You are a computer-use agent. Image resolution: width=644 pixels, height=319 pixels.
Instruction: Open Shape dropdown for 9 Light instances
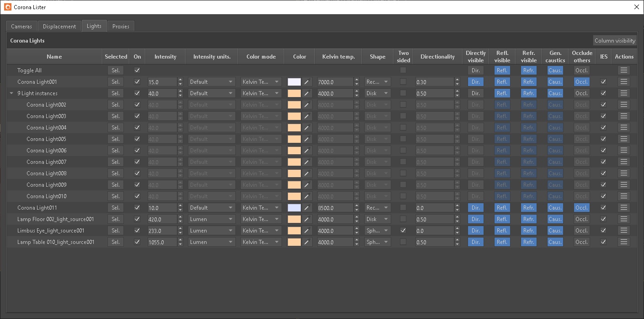378,93
